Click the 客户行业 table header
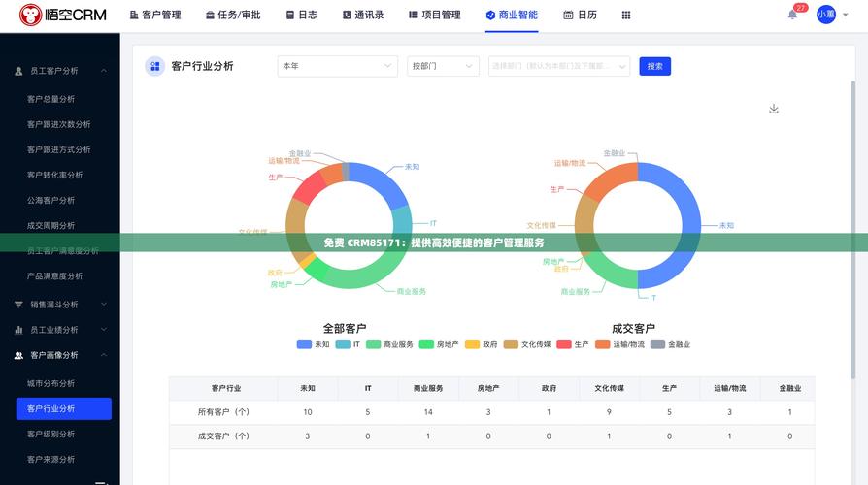868x485 pixels. [226, 388]
